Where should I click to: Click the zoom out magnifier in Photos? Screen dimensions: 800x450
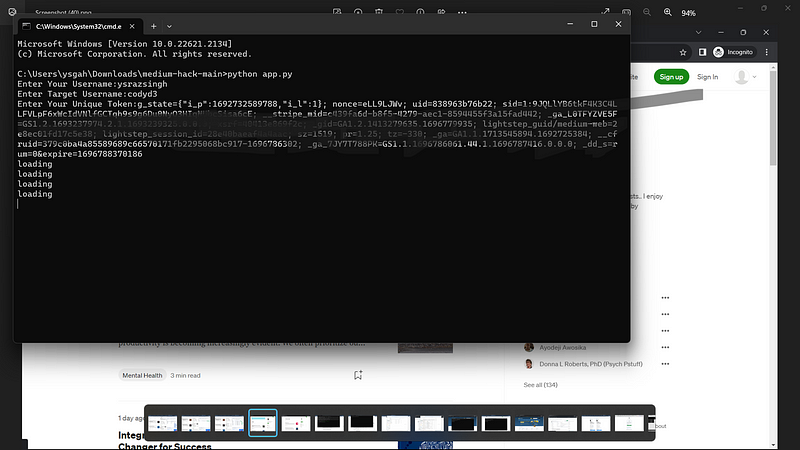click(x=646, y=12)
